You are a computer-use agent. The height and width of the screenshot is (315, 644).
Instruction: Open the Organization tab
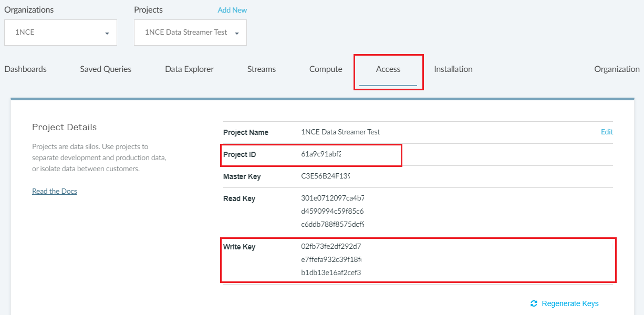point(617,69)
